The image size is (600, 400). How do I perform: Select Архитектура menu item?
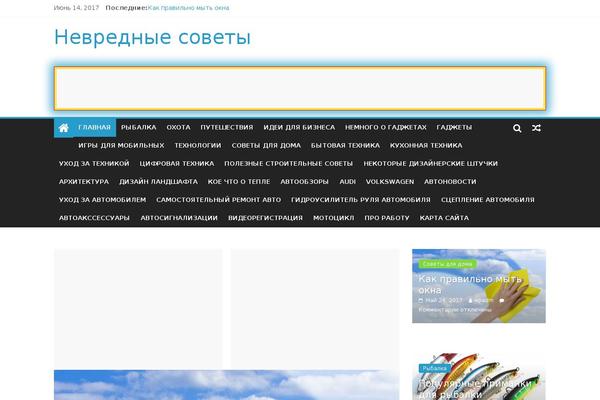click(84, 181)
